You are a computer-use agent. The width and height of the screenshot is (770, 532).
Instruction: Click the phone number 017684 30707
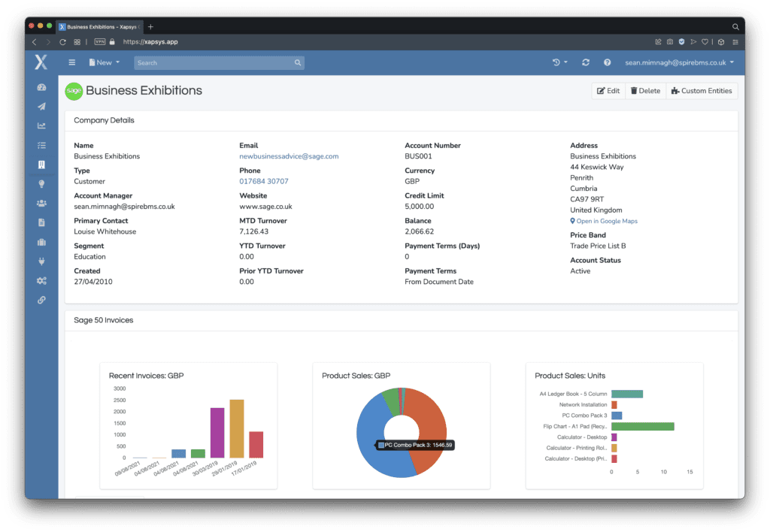[264, 181]
